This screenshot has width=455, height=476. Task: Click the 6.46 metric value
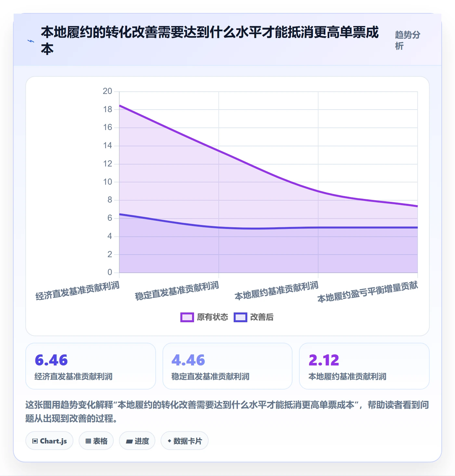(x=51, y=360)
